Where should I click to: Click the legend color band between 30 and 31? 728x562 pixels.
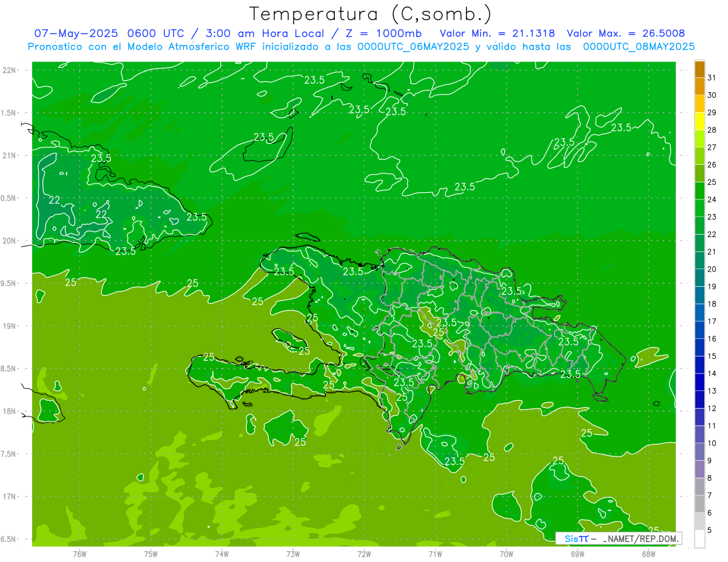pos(699,87)
